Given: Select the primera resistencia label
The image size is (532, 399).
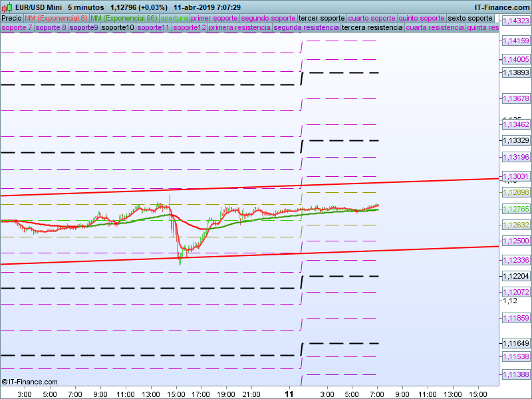Looking at the screenshot, I should pyautogui.click(x=239, y=28).
